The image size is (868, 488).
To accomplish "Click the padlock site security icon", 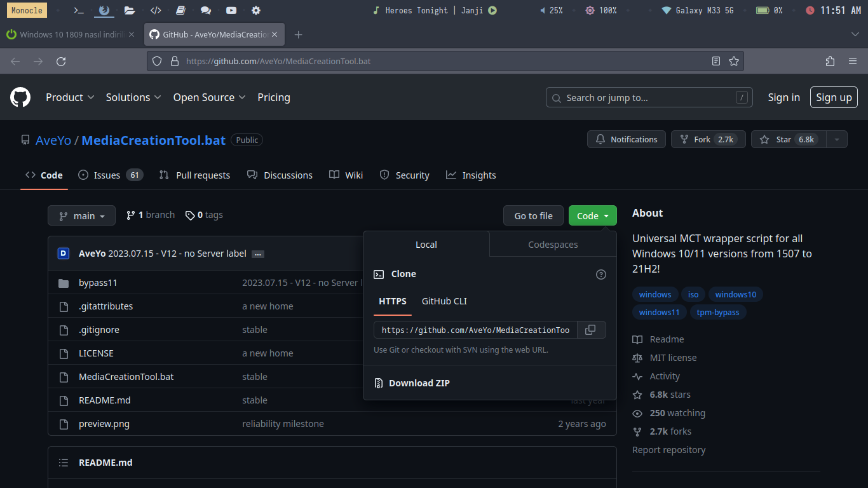I will (x=175, y=61).
